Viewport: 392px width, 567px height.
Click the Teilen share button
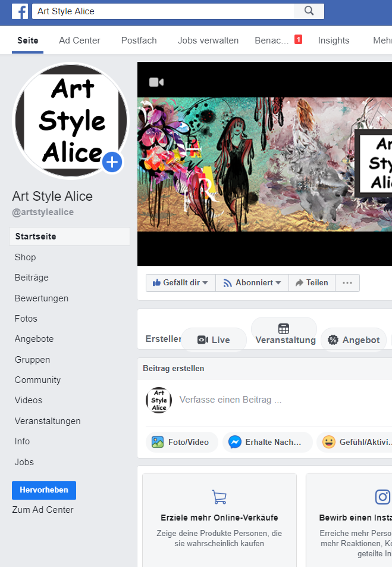[x=312, y=283]
